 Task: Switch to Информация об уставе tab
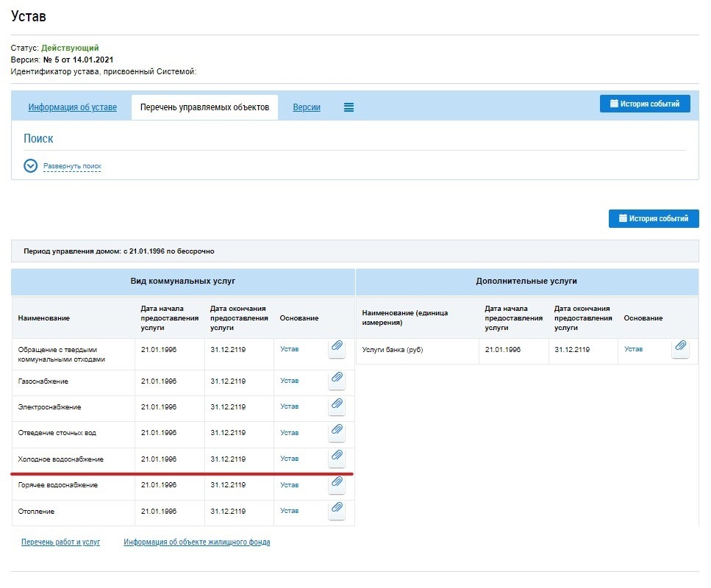coord(72,107)
